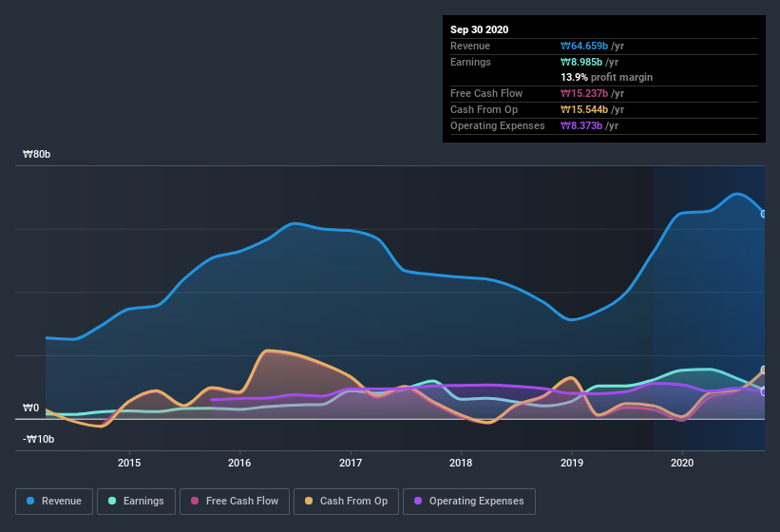780x532 pixels.
Task: Click the purple Operating Expenses endpoint marker
Action: 764,391
